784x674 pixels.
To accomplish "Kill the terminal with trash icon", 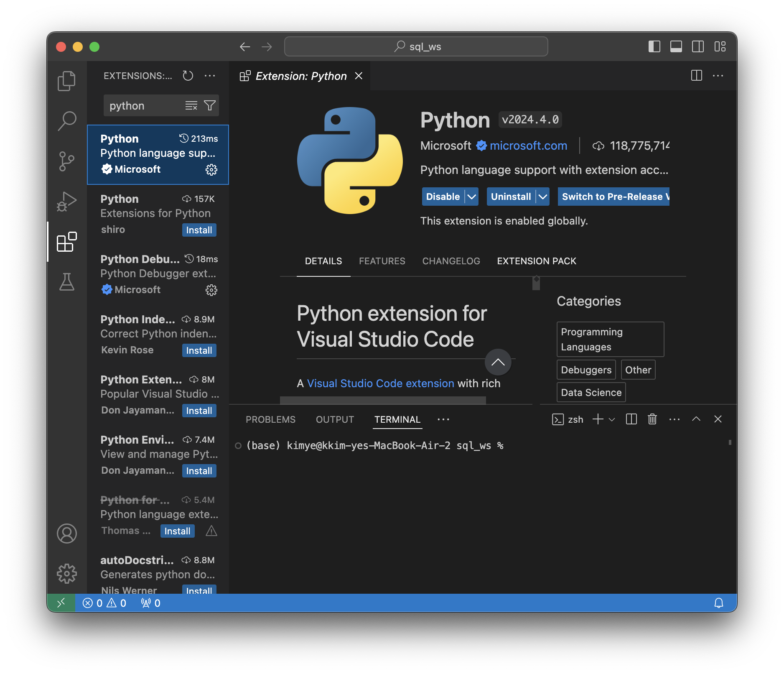I will pos(652,419).
